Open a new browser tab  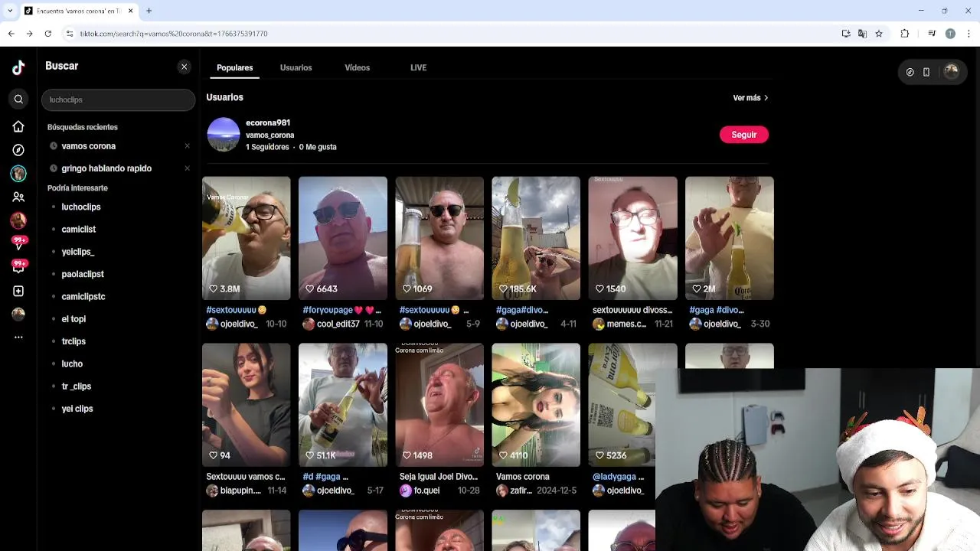[x=149, y=11]
